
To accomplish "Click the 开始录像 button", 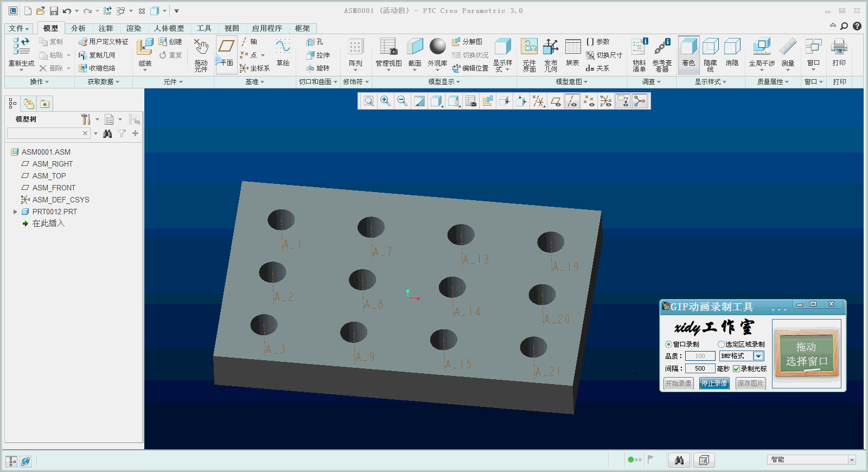I will [679, 384].
